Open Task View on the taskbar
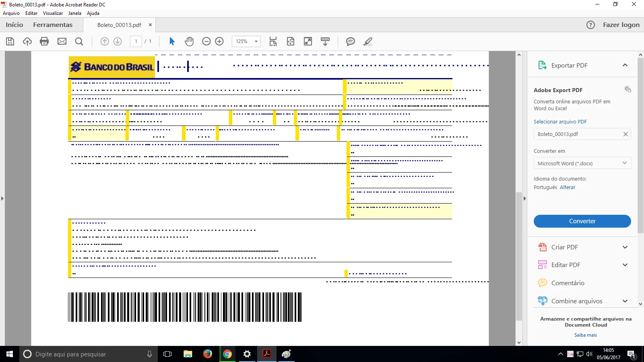 (x=167, y=354)
